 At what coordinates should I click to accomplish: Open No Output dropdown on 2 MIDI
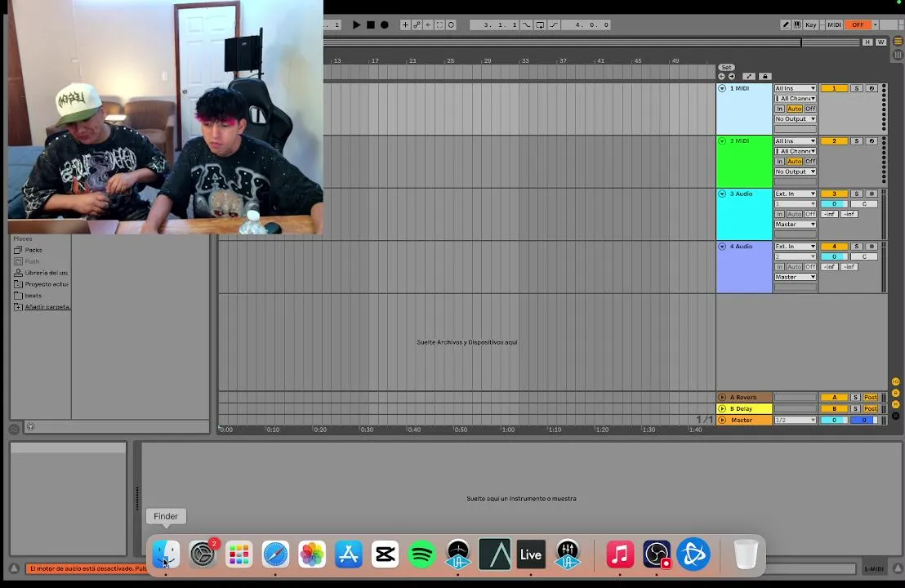795,171
